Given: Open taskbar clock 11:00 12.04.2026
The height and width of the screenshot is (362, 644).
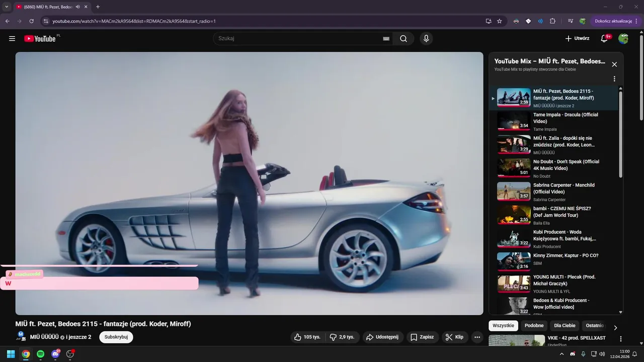Looking at the screenshot, I should click(x=619, y=354).
